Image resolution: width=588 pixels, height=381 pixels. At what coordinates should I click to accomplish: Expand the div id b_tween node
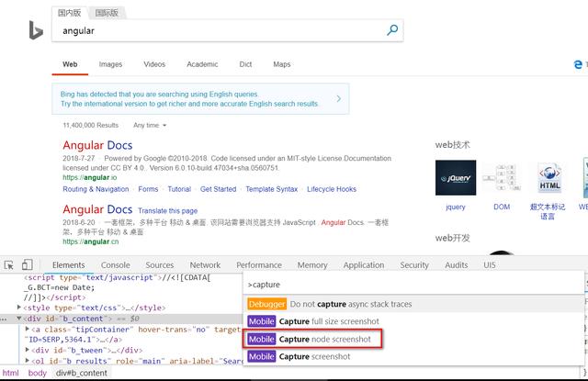click(27, 350)
